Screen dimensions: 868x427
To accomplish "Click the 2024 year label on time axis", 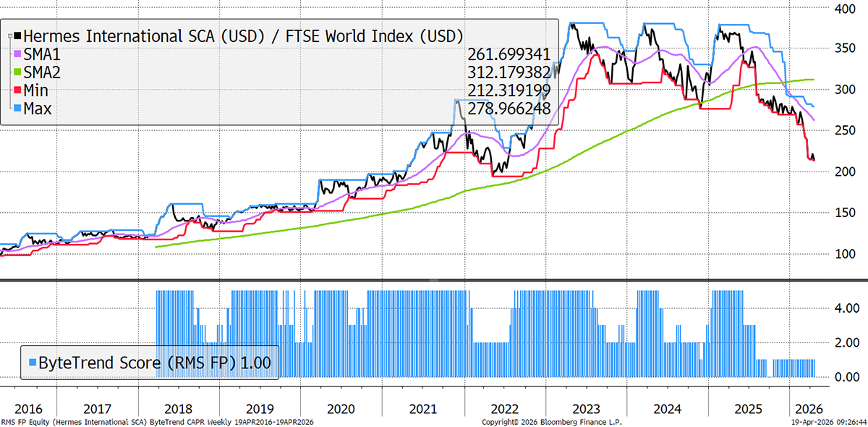I will point(666,408).
